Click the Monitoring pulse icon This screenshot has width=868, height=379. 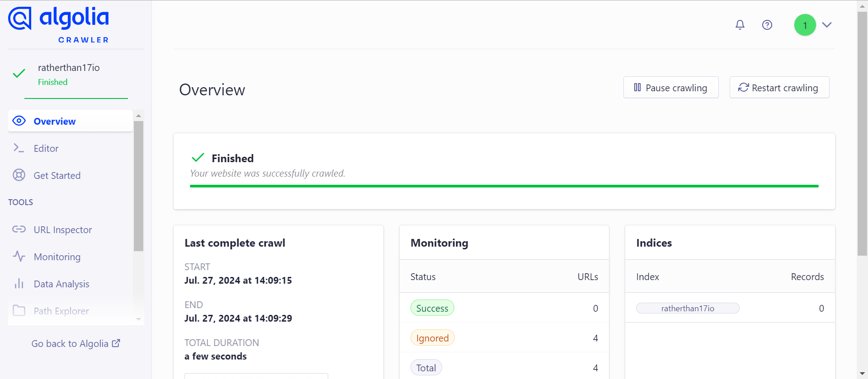(x=19, y=256)
